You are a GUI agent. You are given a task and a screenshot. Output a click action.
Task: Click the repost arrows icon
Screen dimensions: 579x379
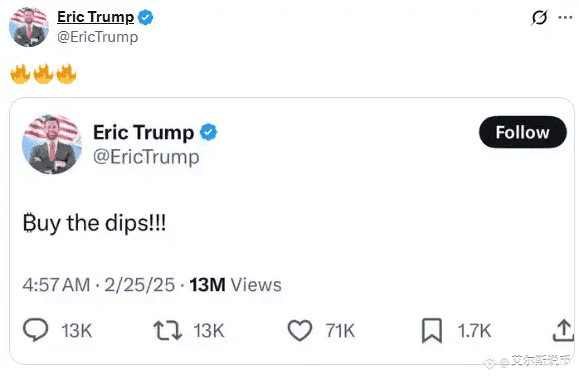pos(168,330)
